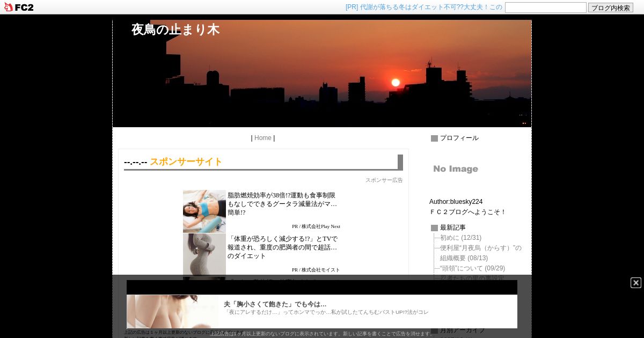644x338 pixels.
Task: Open the スポンサーサイト heading link
Action: pyautogui.click(x=186, y=161)
